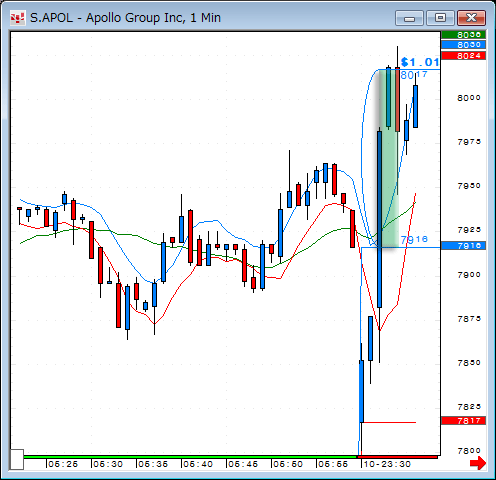Click the 7950 price axis label
This screenshot has width=496, height=480.
[x=469, y=186]
